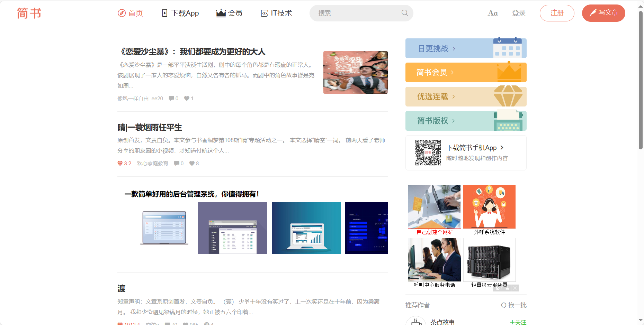Open the 登录 link

pos(519,13)
